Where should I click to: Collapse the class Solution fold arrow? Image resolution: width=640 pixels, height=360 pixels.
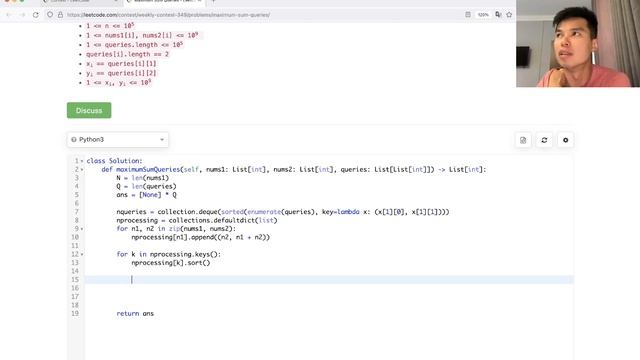82,161
